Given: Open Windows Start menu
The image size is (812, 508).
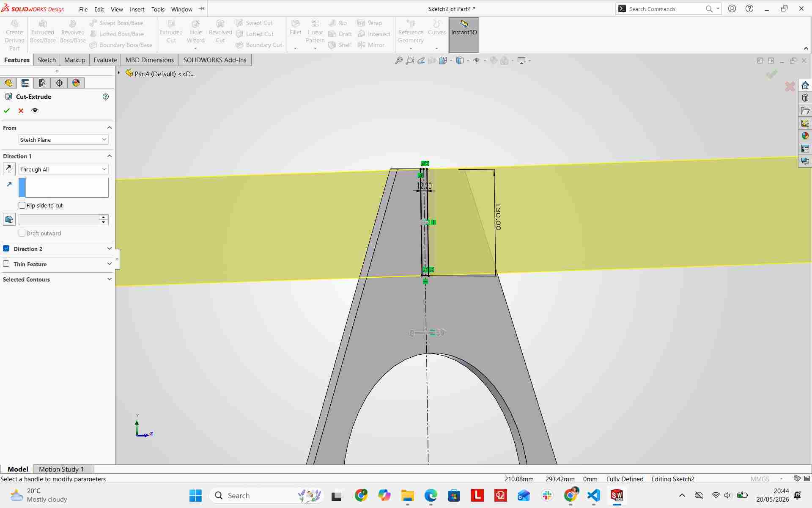Looking at the screenshot, I should (x=195, y=495).
